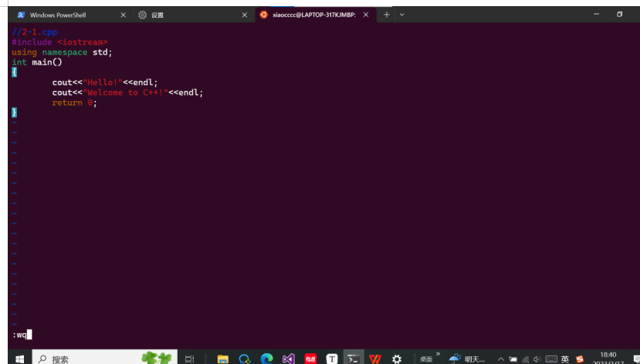Image resolution: width=640 pixels, height=364 pixels.
Task: Click the //2-1.cpp comment line
Action: (35, 32)
